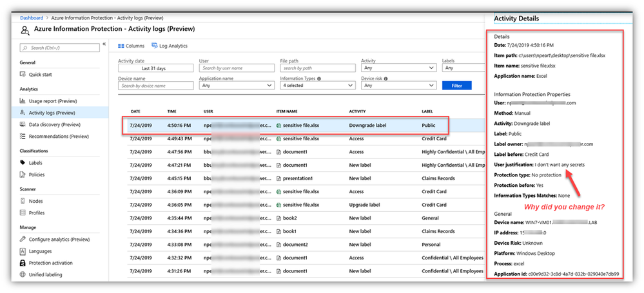The width and height of the screenshot is (644, 293).
Task: Select the General label cell for book2
Action: click(x=430, y=218)
